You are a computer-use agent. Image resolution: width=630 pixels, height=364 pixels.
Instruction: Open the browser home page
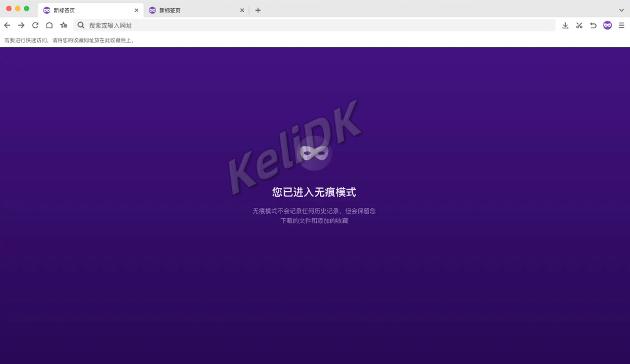[49, 25]
